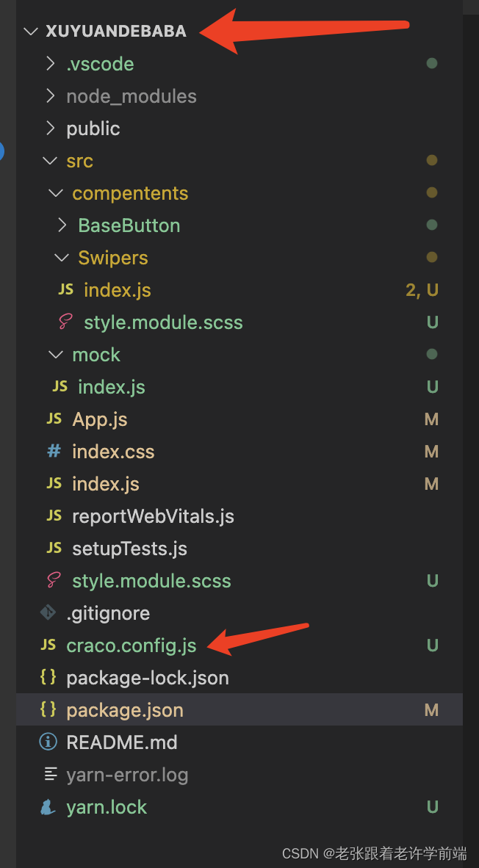Click the Sass icon beside Swipers style.module.scss
Screen dimensions: 479x868
[x=66, y=322]
